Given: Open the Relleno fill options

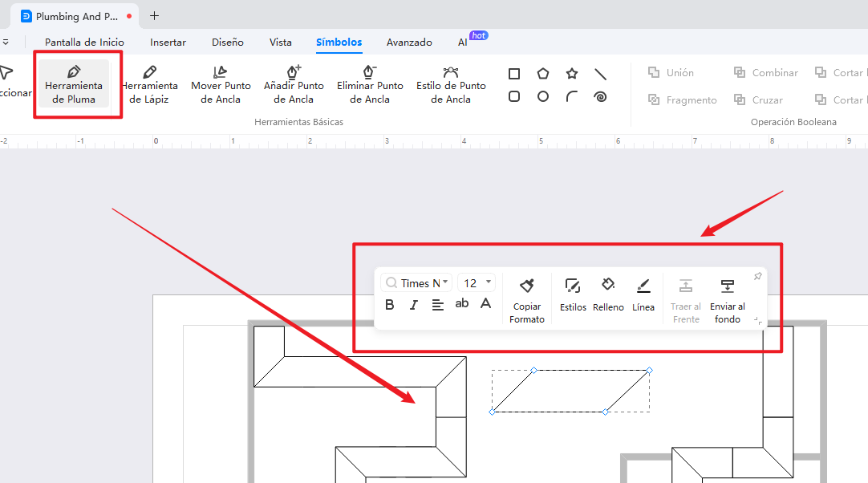Looking at the screenshot, I should pos(608,294).
